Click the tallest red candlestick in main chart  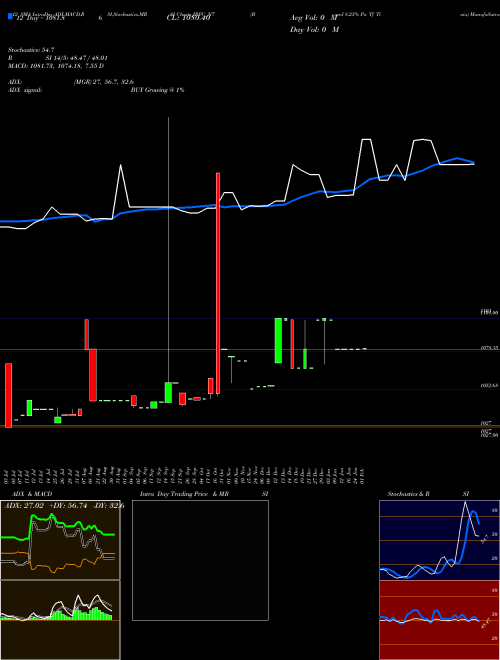click(218, 284)
